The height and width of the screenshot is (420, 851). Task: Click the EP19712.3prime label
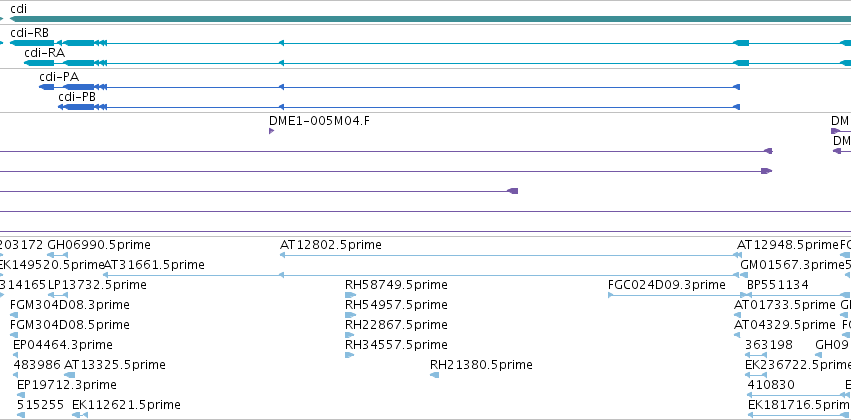(x=67, y=385)
